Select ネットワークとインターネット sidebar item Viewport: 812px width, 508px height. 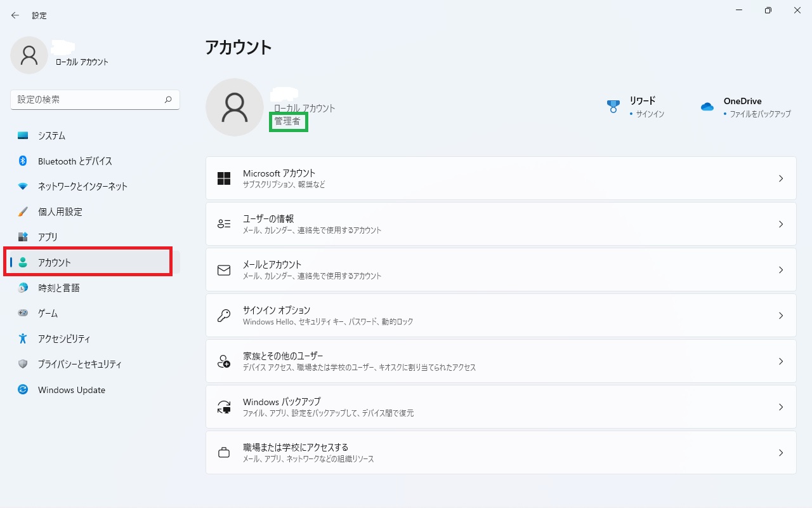coord(82,187)
